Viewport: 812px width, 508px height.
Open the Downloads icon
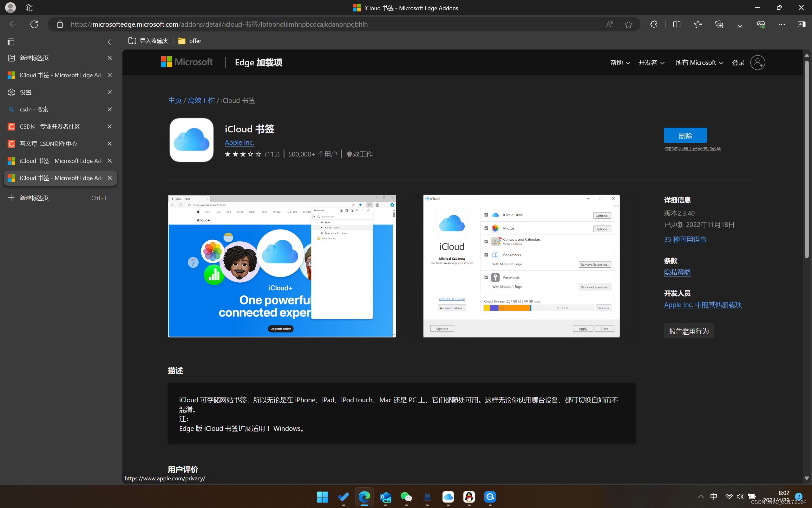[740, 24]
